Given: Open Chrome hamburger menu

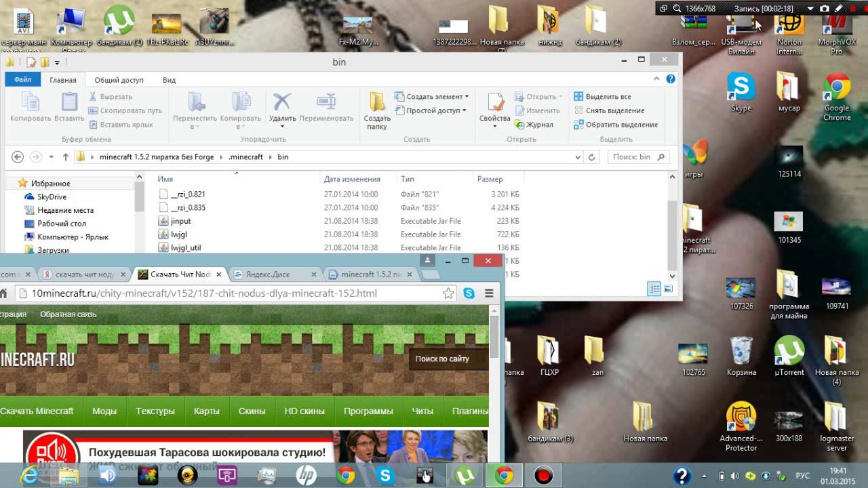Looking at the screenshot, I should tap(489, 293).
